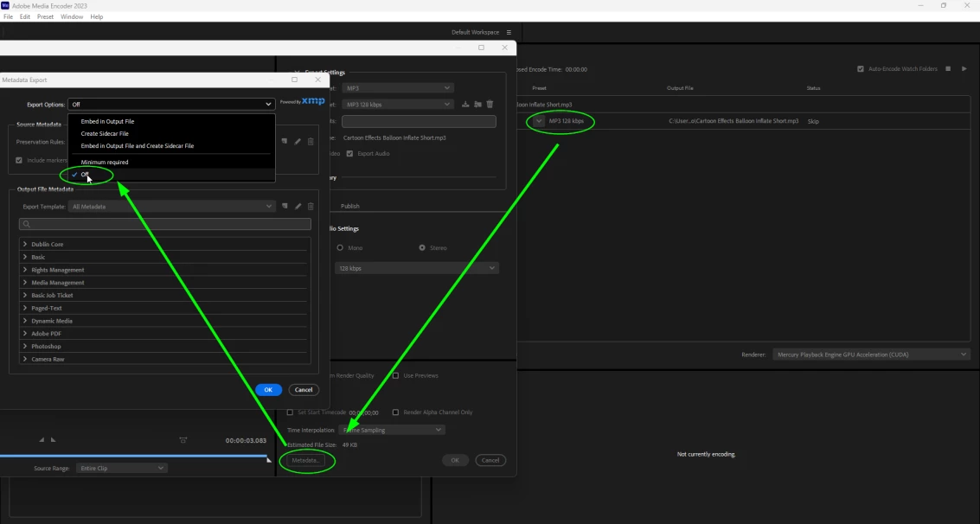Screen dimensions: 980x524
Task: Expand the Dublin Core metadata group
Action: [25, 244]
